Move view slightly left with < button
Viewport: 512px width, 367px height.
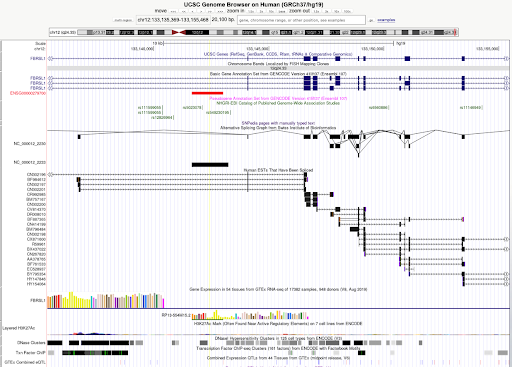192,11
